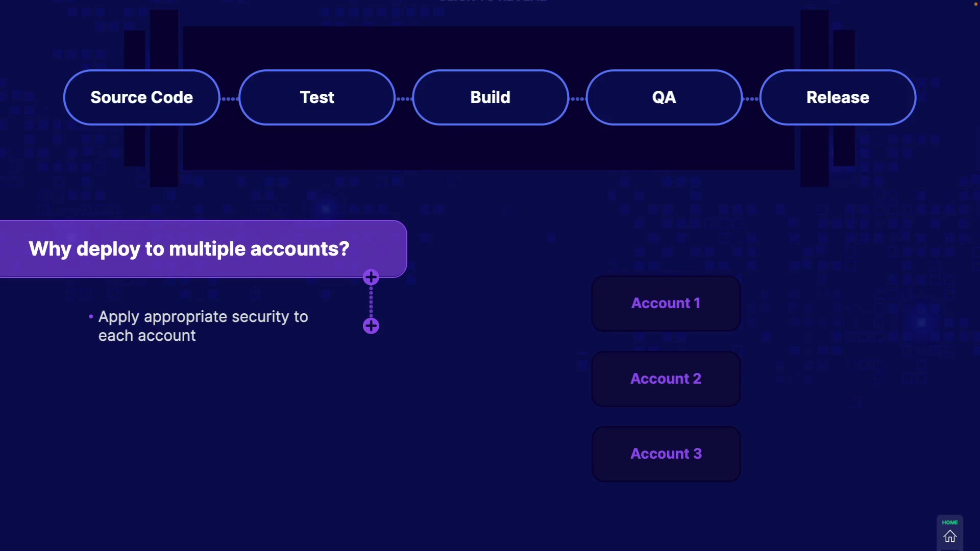Open the Build stage pill
The image size is (980, 551).
pos(491,97)
